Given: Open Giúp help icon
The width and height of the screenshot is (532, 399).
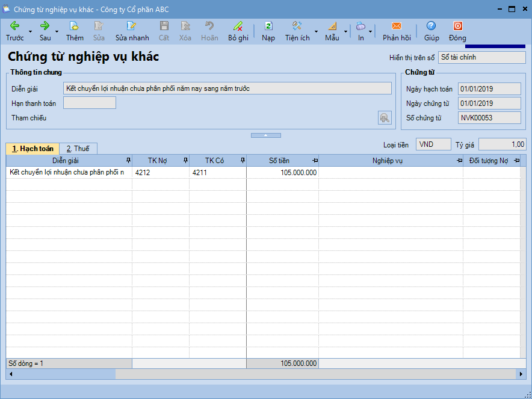Looking at the screenshot, I should 431,26.
